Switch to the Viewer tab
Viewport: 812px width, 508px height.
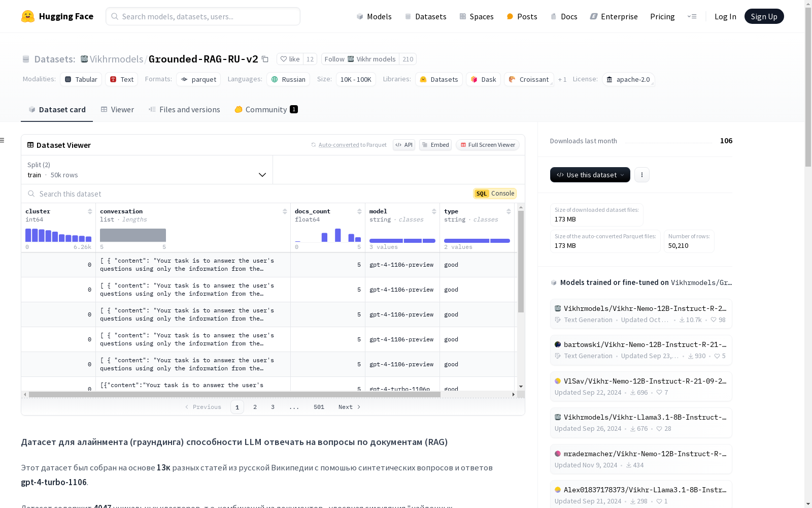pyautogui.click(x=117, y=109)
